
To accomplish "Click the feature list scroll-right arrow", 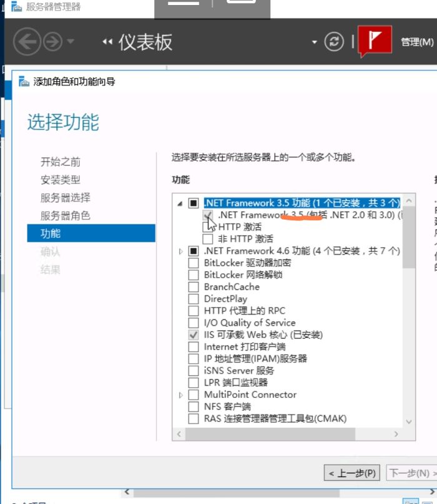I will click(x=396, y=434).
